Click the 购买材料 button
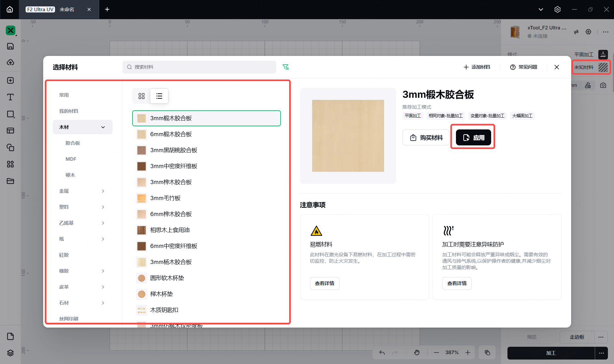Screen dimensions: 614x364 coord(426,138)
